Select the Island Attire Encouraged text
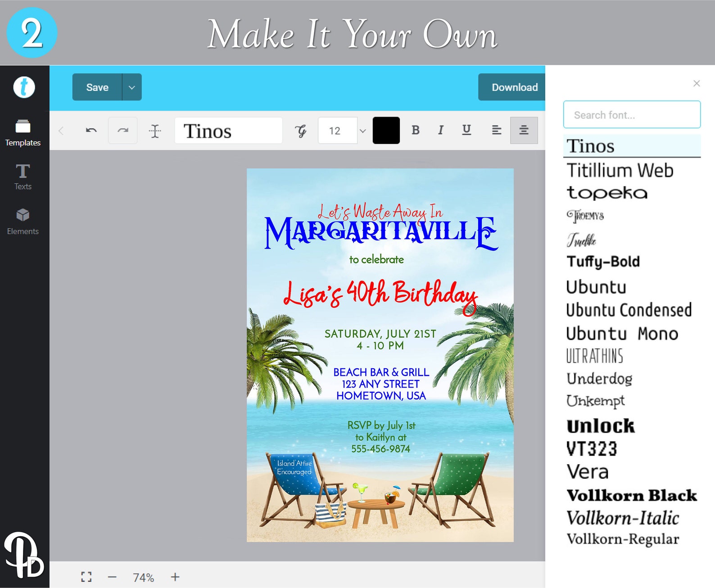 [294, 467]
